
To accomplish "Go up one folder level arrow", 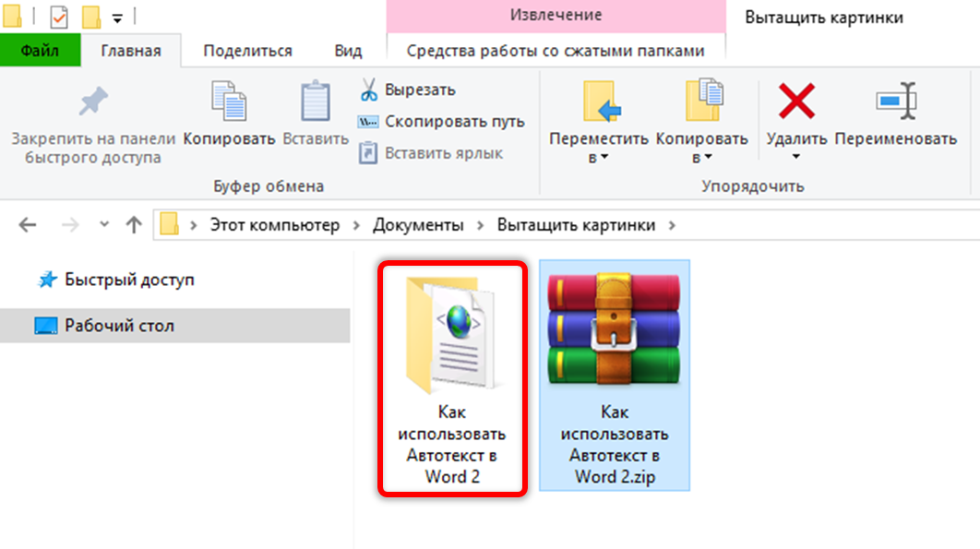I will click(x=133, y=224).
